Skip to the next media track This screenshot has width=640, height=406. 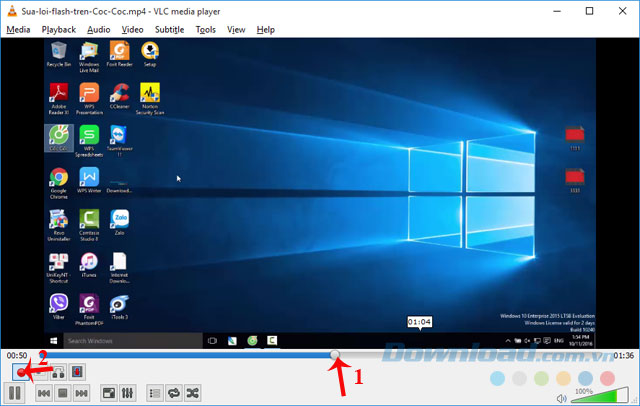[x=81, y=394]
